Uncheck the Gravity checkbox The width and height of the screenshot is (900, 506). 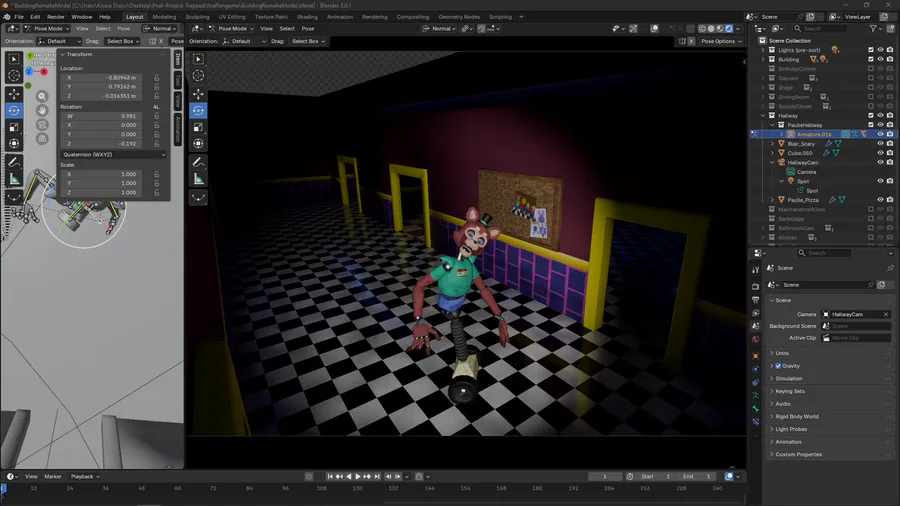click(778, 366)
